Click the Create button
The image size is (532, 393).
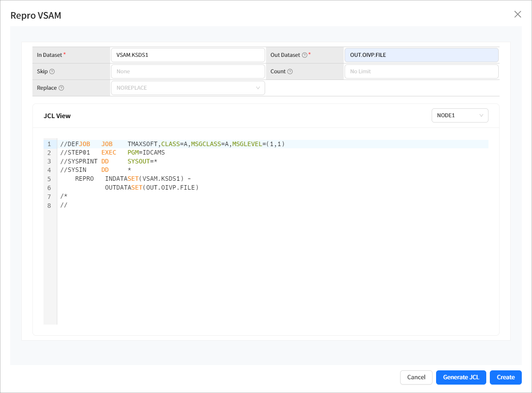pyautogui.click(x=505, y=377)
